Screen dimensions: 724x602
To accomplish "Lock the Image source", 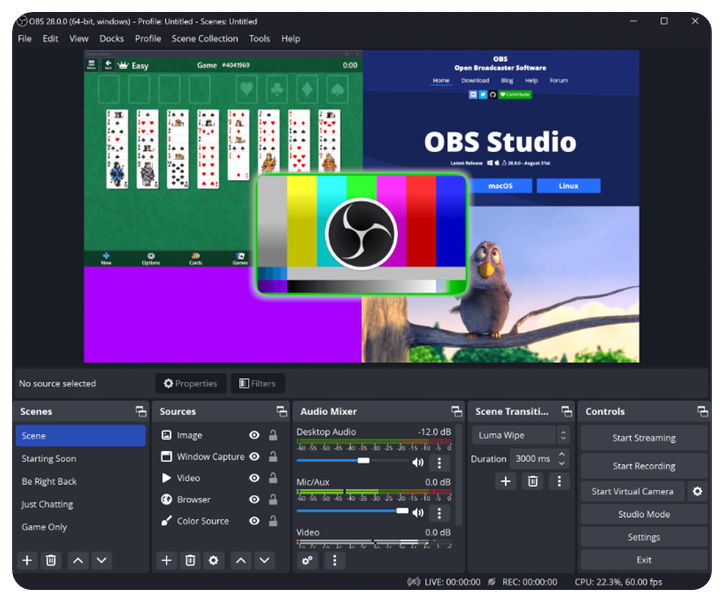I will point(273,435).
